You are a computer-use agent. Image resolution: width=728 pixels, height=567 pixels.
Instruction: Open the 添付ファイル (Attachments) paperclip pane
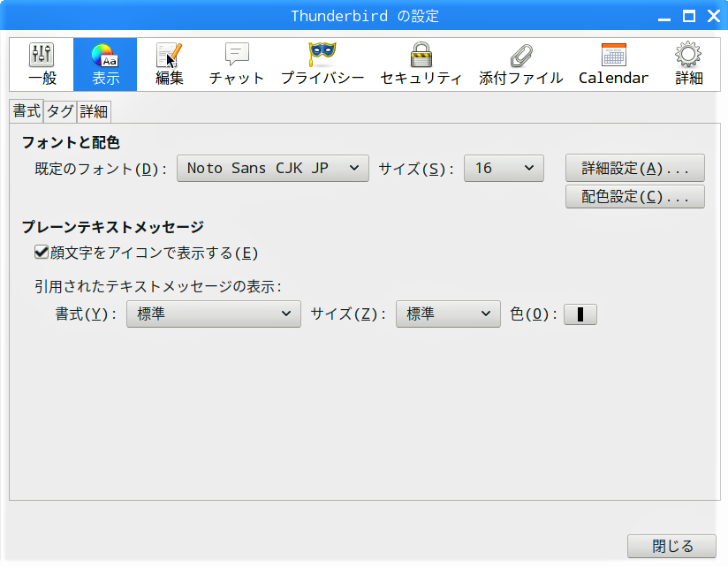tap(521, 64)
